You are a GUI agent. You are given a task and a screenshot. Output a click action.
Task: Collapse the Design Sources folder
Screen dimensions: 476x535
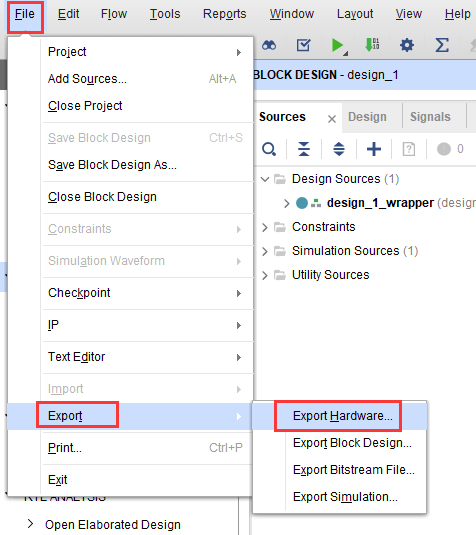click(x=265, y=179)
